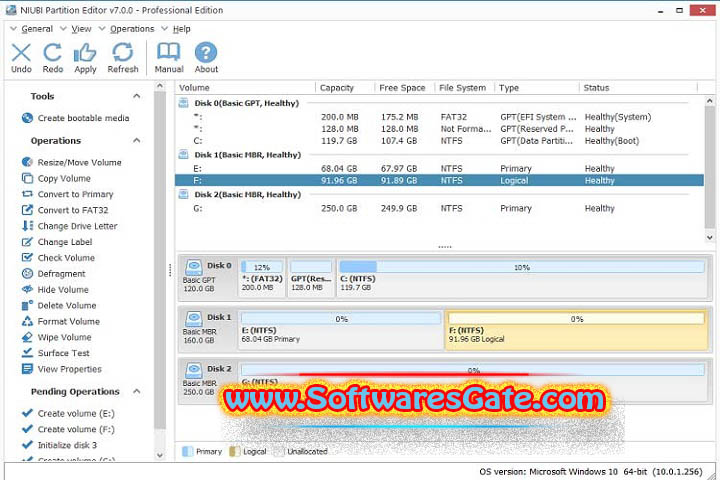Click the GPT(Res... 128.0 MB partition block

coord(311,277)
